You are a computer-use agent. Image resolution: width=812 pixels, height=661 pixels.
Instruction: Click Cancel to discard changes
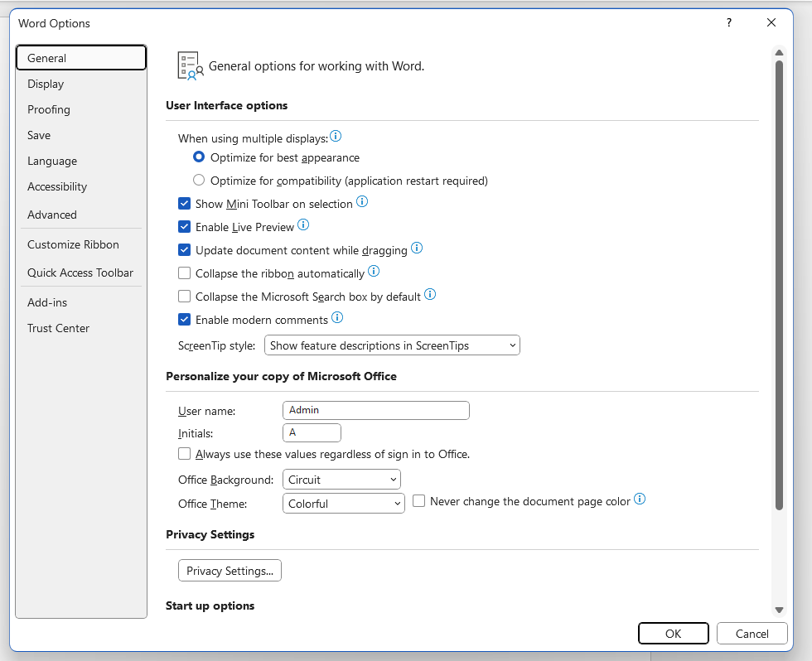click(752, 634)
